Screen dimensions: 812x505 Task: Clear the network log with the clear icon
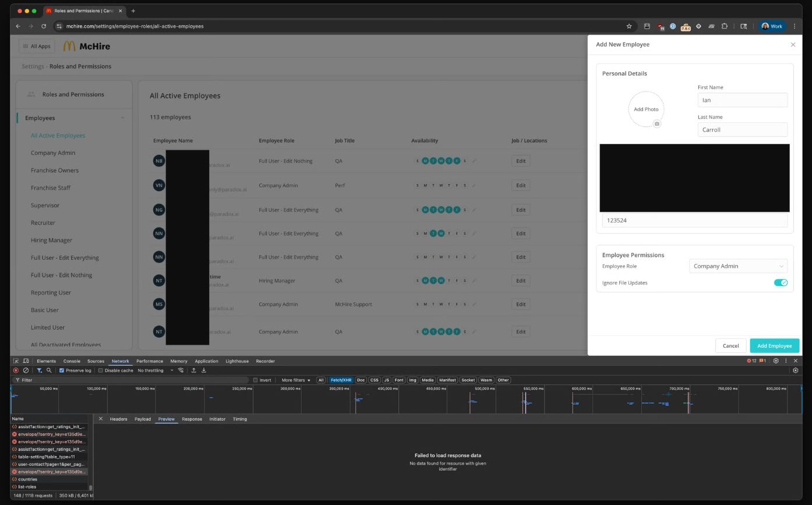[26, 370]
